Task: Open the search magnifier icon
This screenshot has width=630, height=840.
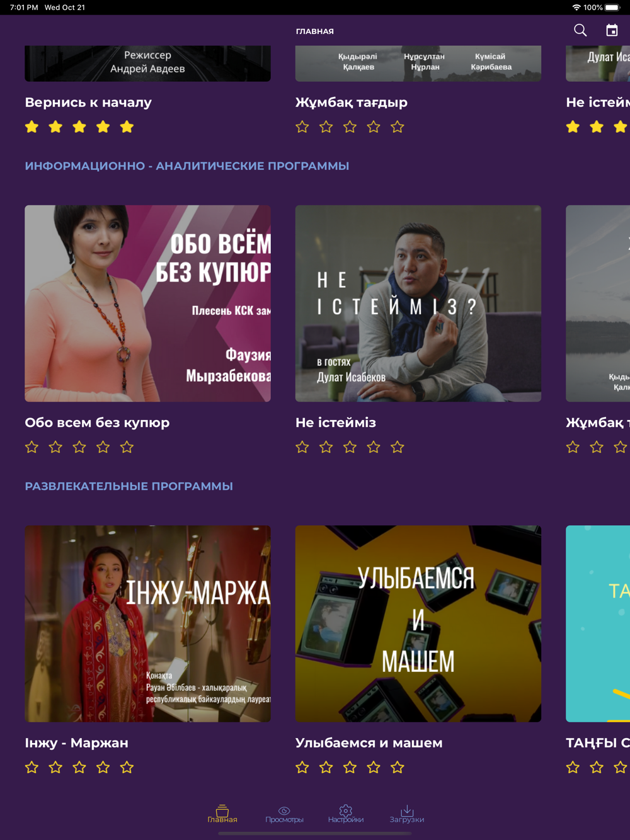Action: coord(580,30)
